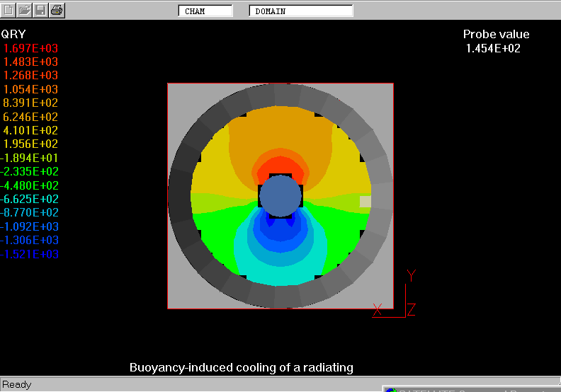Click the Print toolbar icon
This screenshot has height=392, width=561.
click(57, 10)
